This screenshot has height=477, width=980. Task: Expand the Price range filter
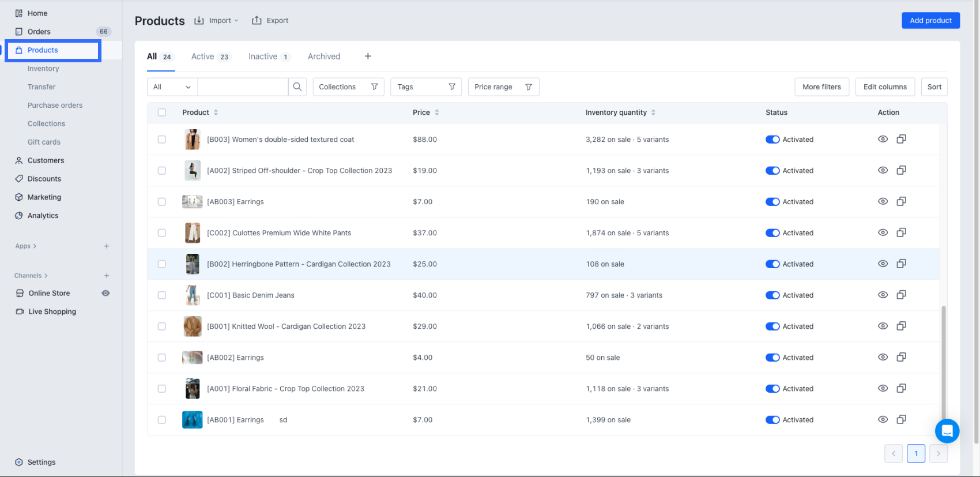tap(503, 87)
